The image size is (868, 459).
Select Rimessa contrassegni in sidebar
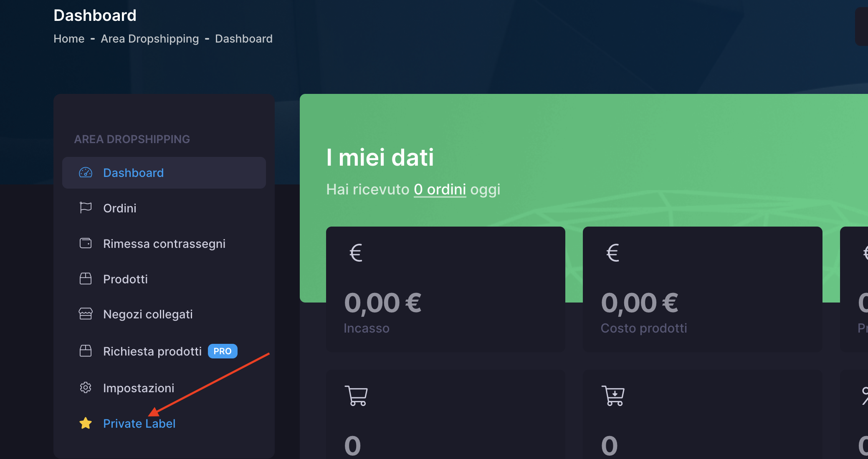point(164,244)
